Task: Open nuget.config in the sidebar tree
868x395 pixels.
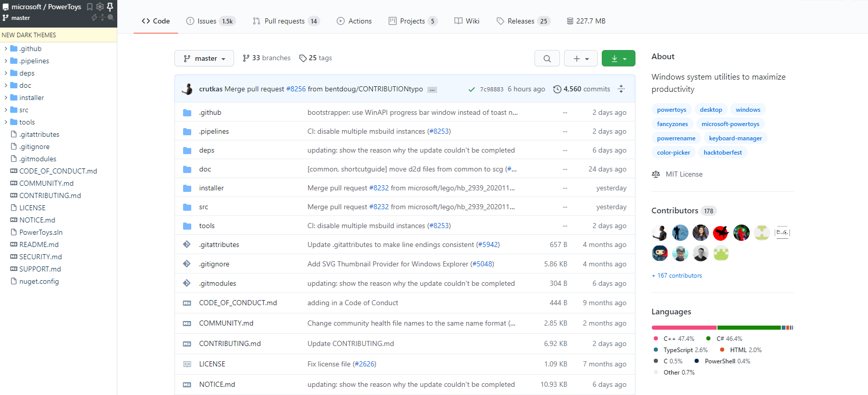Action: pyautogui.click(x=39, y=281)
